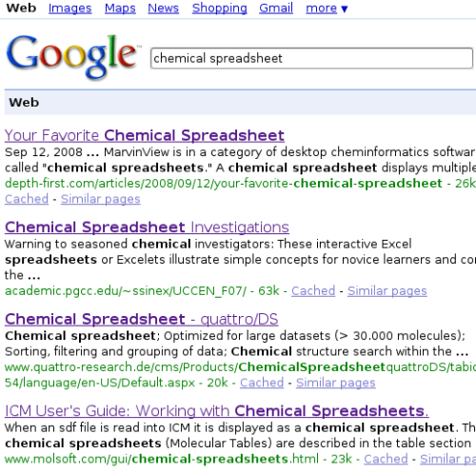476x474 pixels.
Task: Open 'Your Favorite Chemical Spreadsheet' result
Action: point(145,135)
